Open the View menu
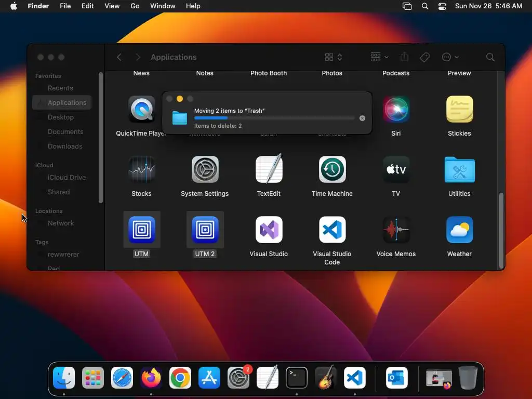This screenshot has width=532, height=399. (x=112, y=6)
